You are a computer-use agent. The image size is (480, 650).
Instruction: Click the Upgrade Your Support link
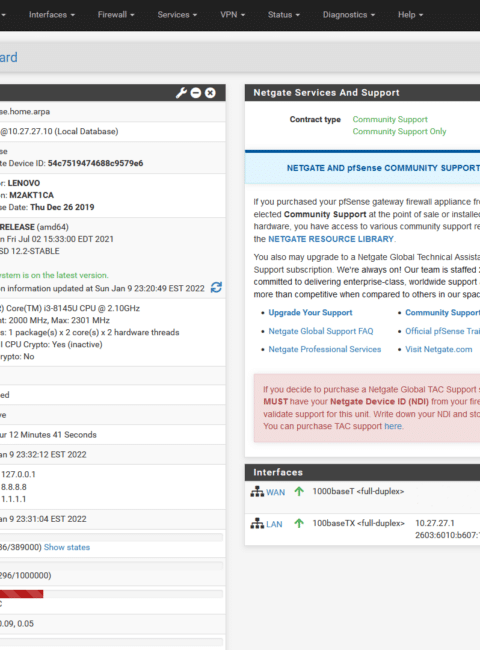(310, 313)
